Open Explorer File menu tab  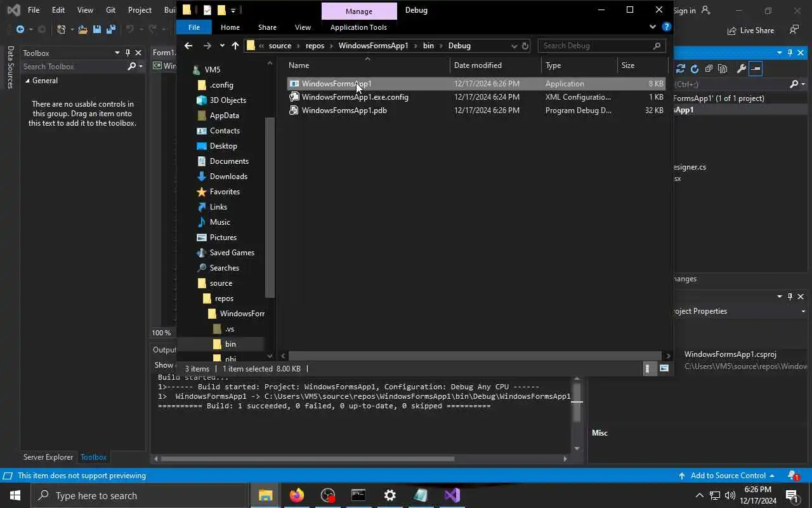tap(194, 27)
